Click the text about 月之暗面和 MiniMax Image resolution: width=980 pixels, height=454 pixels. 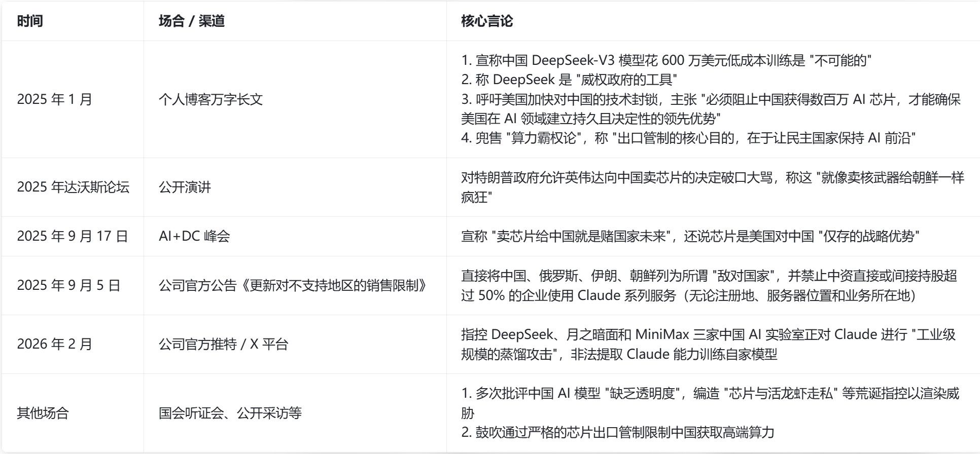[x=709, y=344]
